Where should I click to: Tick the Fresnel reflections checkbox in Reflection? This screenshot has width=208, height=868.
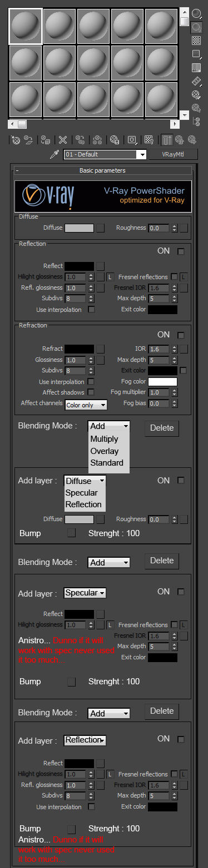(174, 276)
